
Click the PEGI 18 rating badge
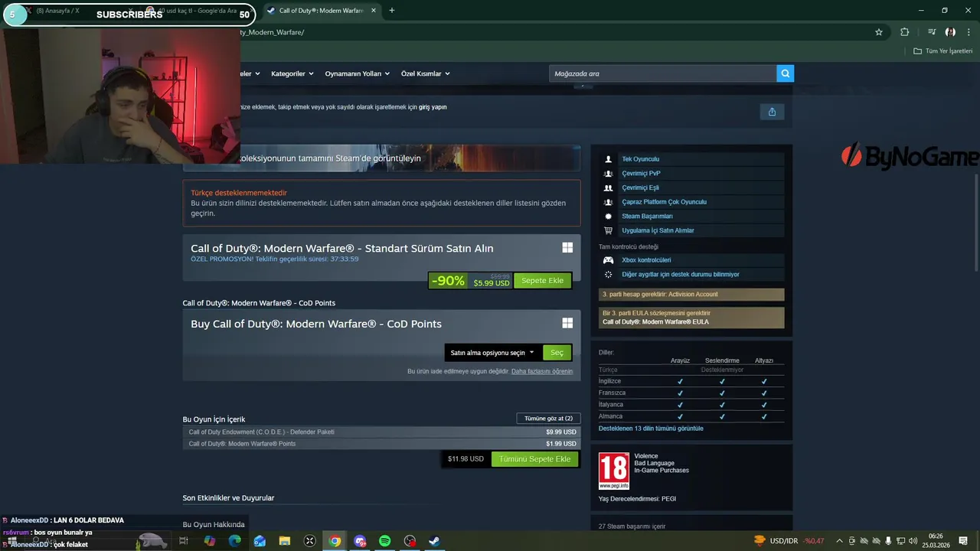[x=613, y=471]
